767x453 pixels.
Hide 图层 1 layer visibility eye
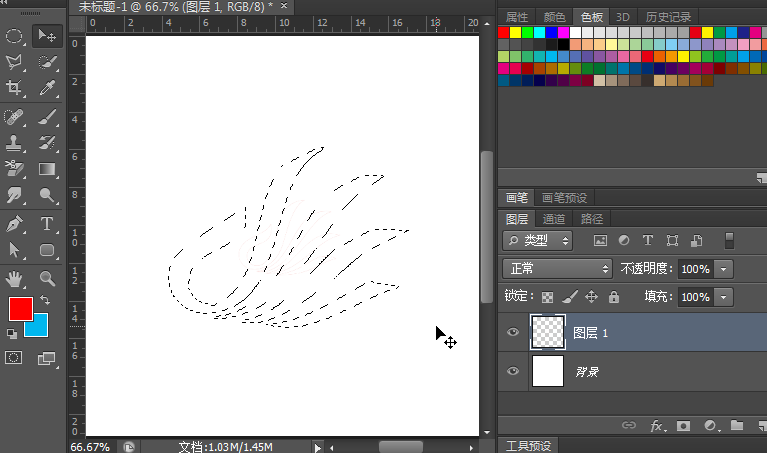point(514,333)
